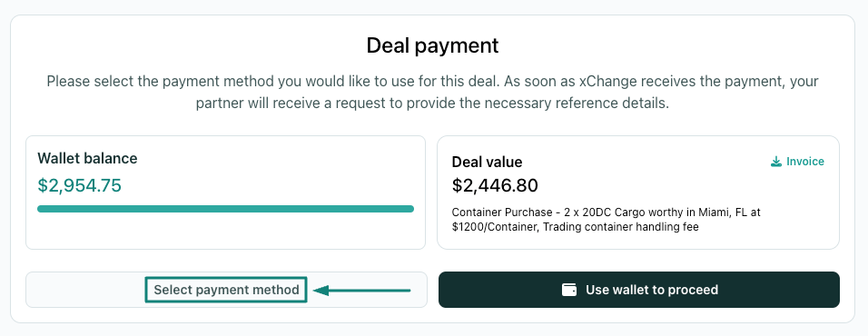This screenshot has height=336, width=868.
Task: Click the wallet icon on proceed button
Action: [569, 290]
